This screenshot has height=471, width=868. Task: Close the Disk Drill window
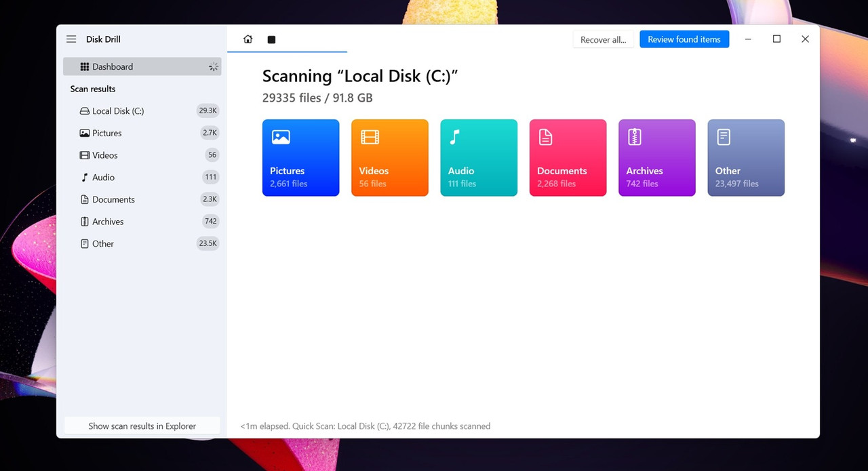click(x=805, y=39)
